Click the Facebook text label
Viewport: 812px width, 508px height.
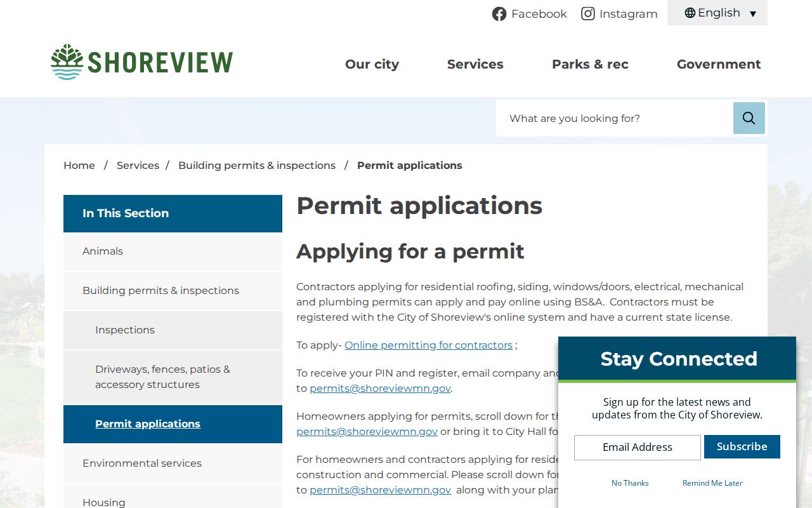coord(539,14)
